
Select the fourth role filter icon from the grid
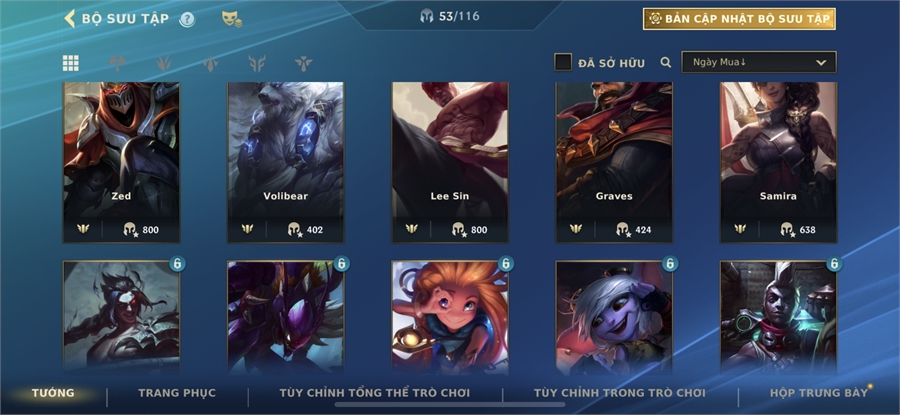pos(257,63)
